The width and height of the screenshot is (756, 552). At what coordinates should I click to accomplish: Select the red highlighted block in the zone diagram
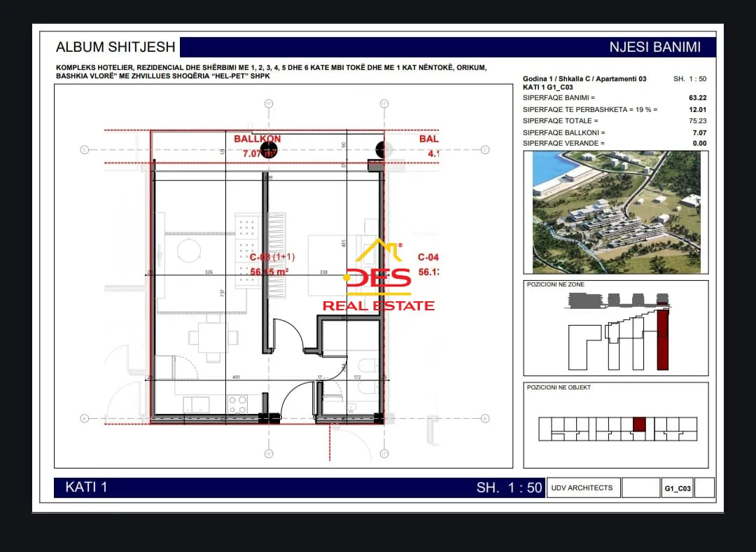point(663,340)
